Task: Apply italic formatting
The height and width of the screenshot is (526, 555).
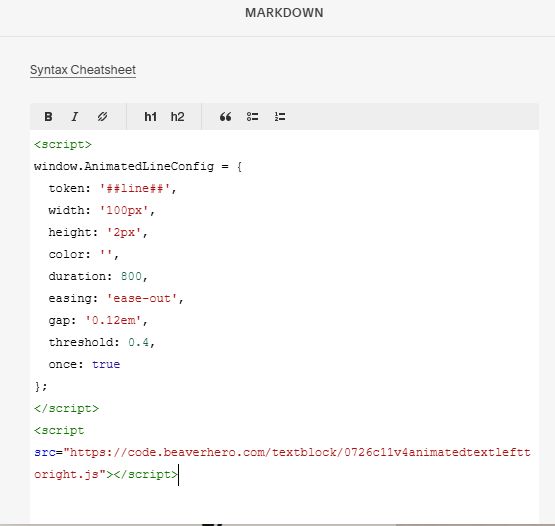Action: 75,116
